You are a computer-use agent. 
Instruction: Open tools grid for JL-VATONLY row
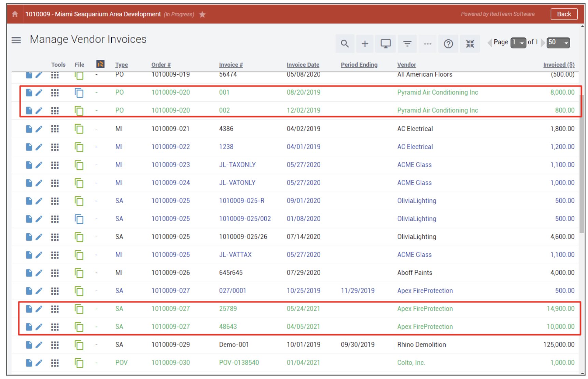click(x=55, y=183)
